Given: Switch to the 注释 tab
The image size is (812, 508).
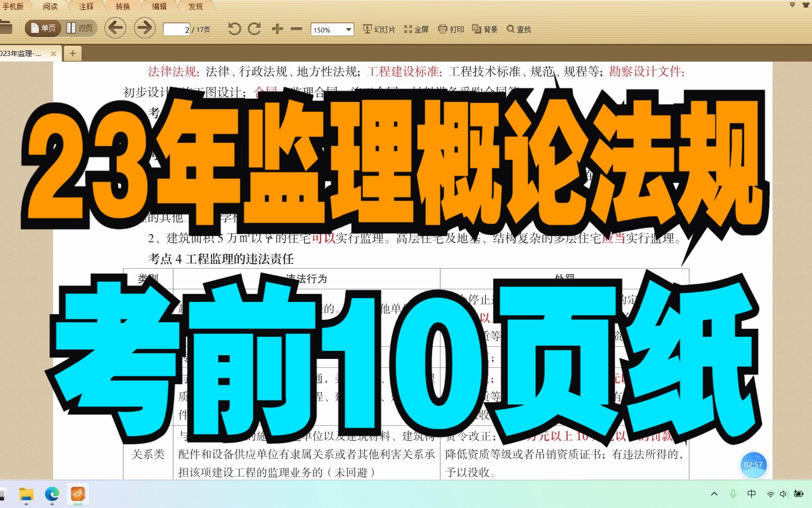Looking at the screenshot, I should coord(86,6).
